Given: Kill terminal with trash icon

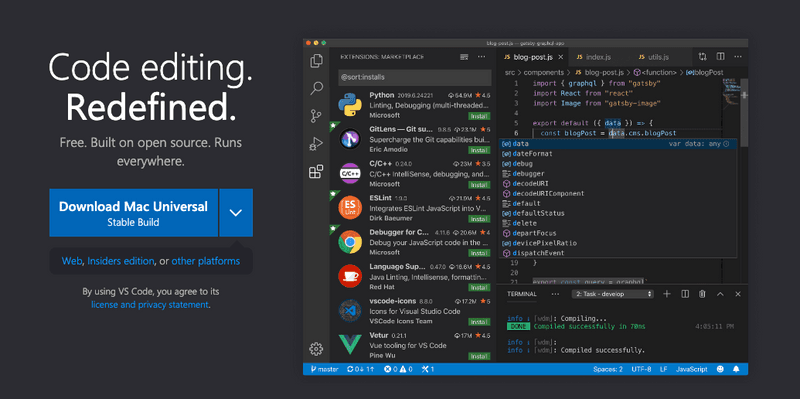Looking at the screenshot, I should (702, 294).
